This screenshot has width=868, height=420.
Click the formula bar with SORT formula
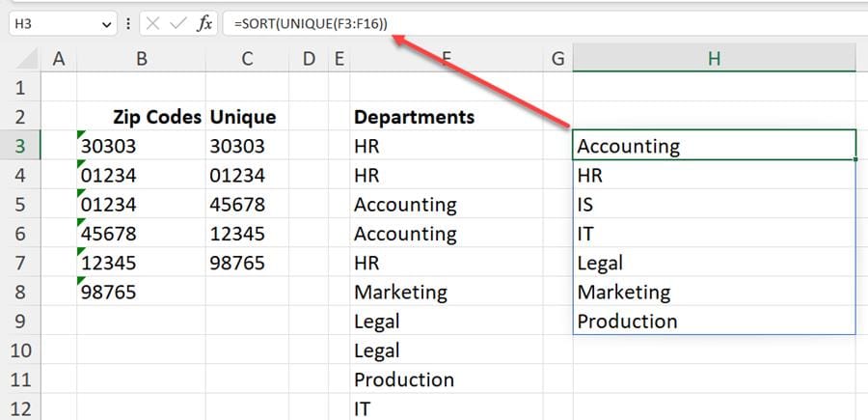coord(545,24)
